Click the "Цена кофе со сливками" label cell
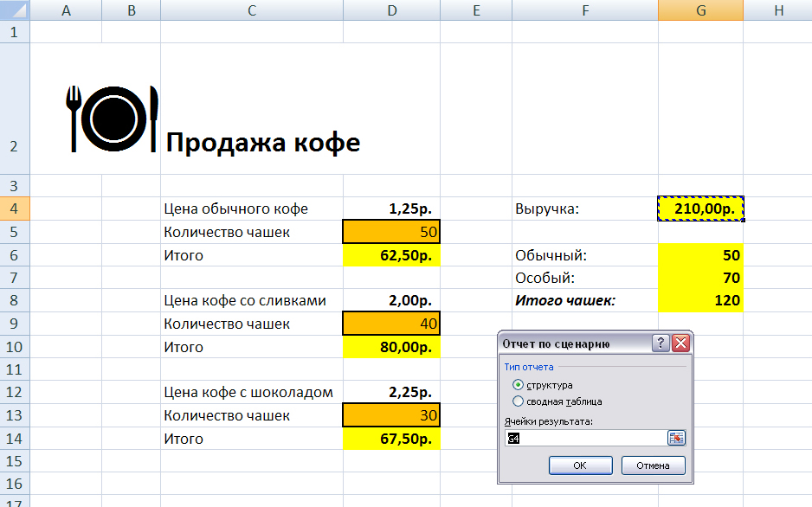The height and width of the screenshot is (507, 812). tap(252, 300)
